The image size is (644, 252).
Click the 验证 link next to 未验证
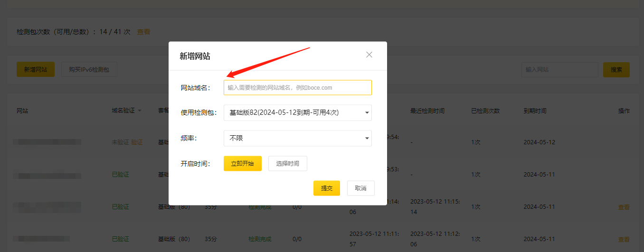click(x=137, y=142)
